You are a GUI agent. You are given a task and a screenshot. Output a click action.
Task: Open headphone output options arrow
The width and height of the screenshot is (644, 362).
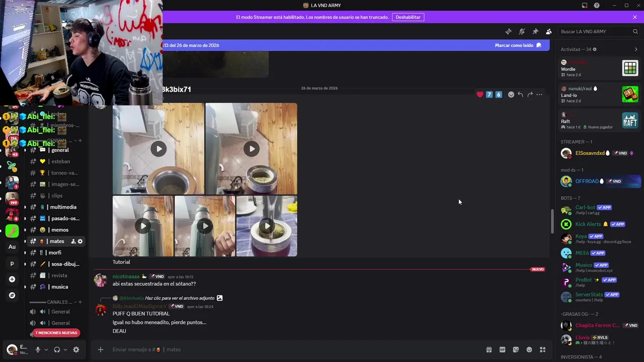(x=65, y=349)
